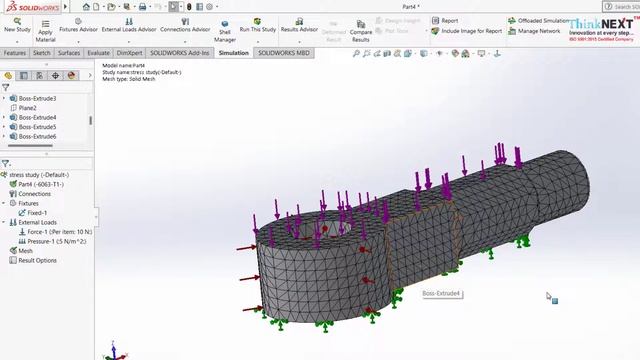Screen dimensions: 640x360
Task: Create a new document
Action: tap(96, 7)
